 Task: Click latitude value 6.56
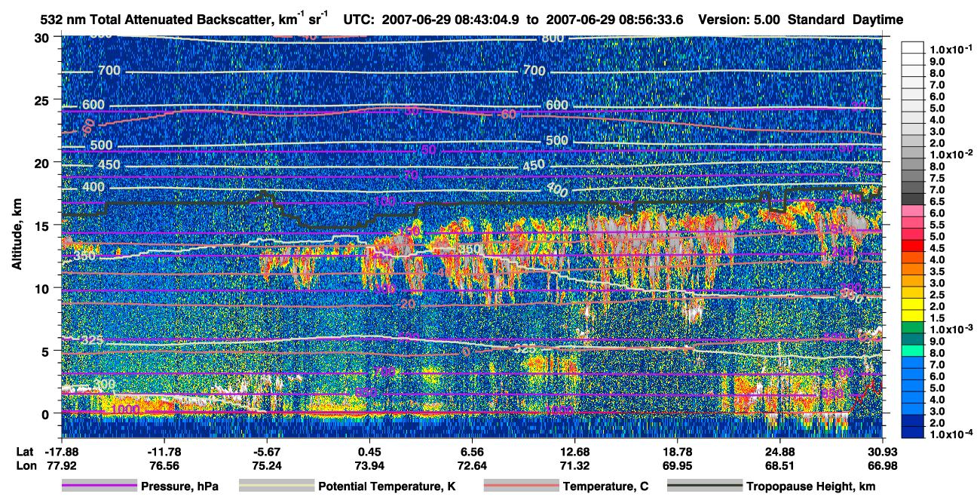[x=471, y=452]
